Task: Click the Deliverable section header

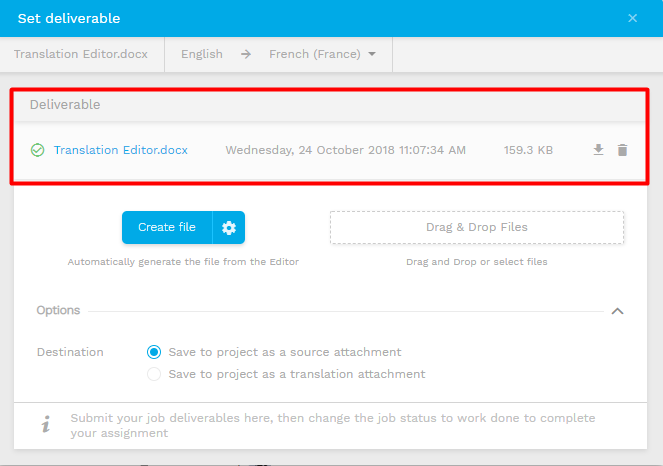Action: (65, 104)
